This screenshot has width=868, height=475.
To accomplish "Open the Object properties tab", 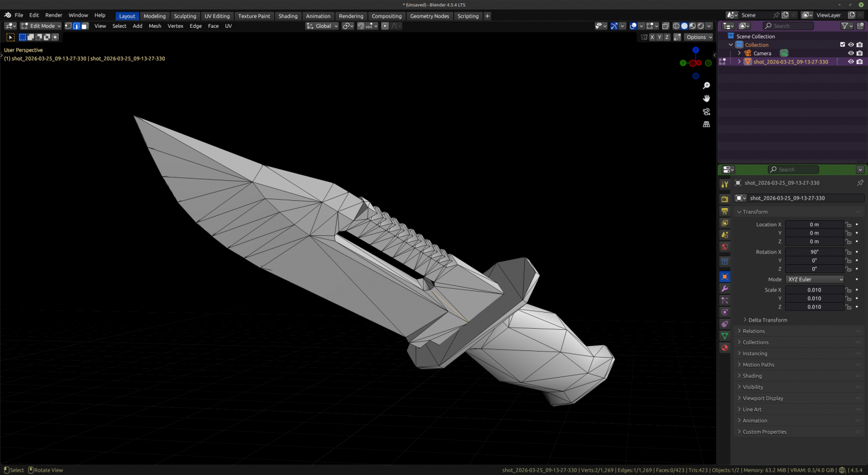I will pyautogui.click(x=724, y=276).
